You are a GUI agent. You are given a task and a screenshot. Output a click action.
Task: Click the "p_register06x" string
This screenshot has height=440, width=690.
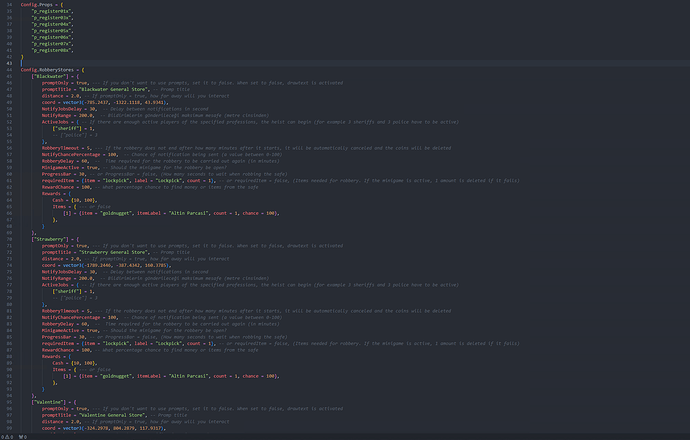pyautogui.click(x=51, y=37)
